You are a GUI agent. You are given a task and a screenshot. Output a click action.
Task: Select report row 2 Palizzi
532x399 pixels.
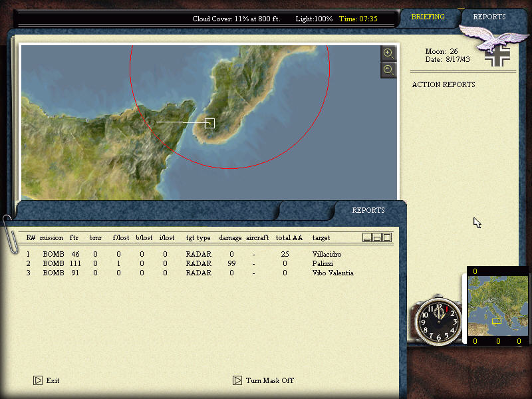(x=190, y=263)
